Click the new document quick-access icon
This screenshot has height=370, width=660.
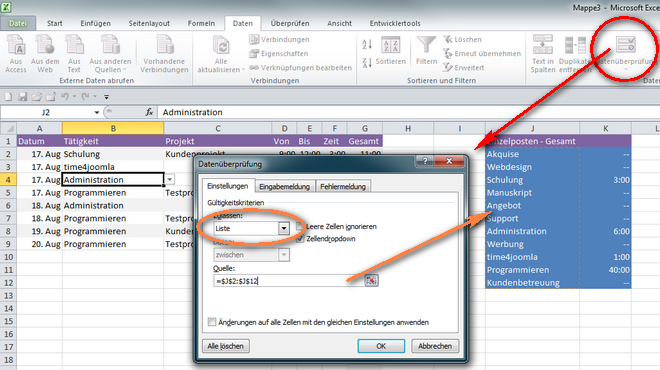click(8, 97)
